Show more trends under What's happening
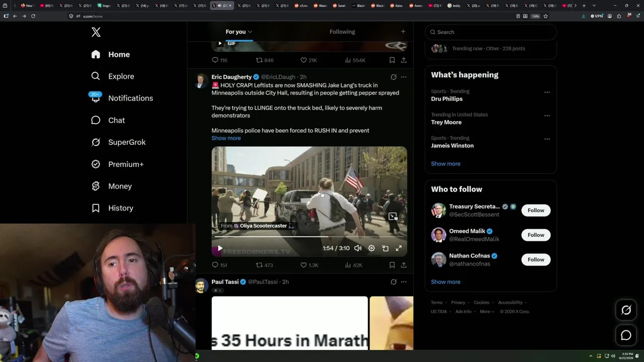 pos(446,164)
